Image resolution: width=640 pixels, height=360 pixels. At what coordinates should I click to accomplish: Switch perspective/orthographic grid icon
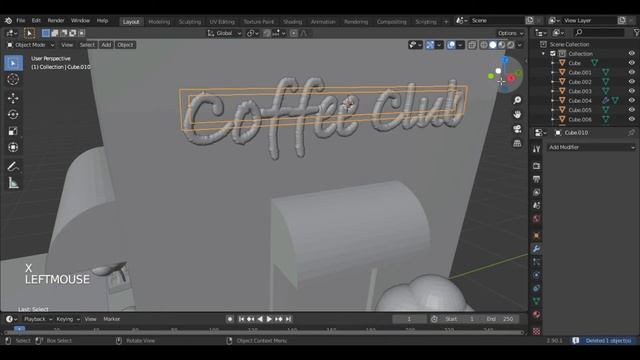(517, 143)
